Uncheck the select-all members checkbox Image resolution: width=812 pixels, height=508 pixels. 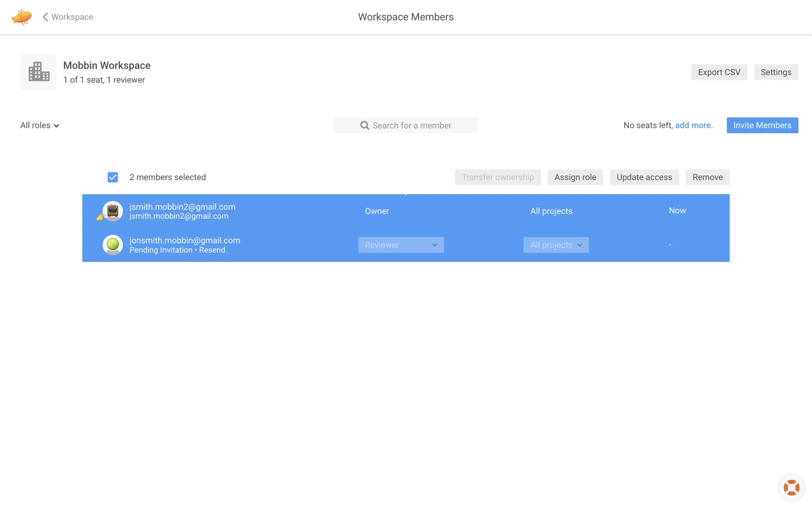click(112, 177)
